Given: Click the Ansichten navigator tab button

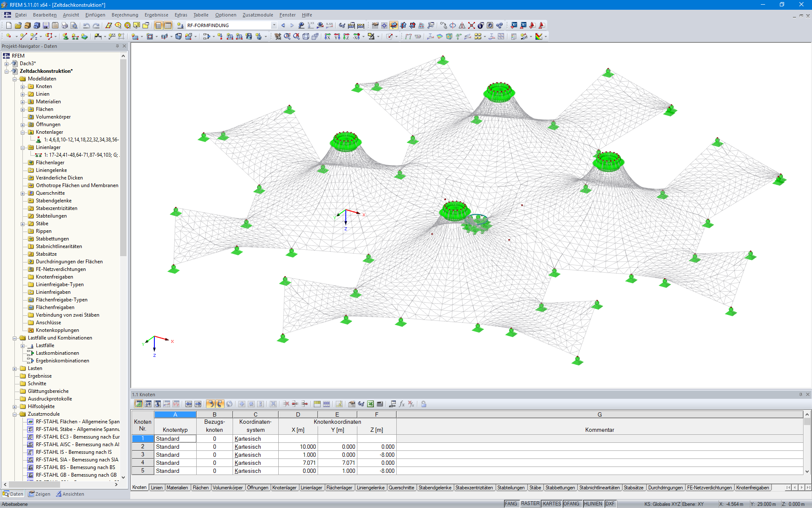Looking at the screenshot, I should pyautogui.click(x=70, y=494).
